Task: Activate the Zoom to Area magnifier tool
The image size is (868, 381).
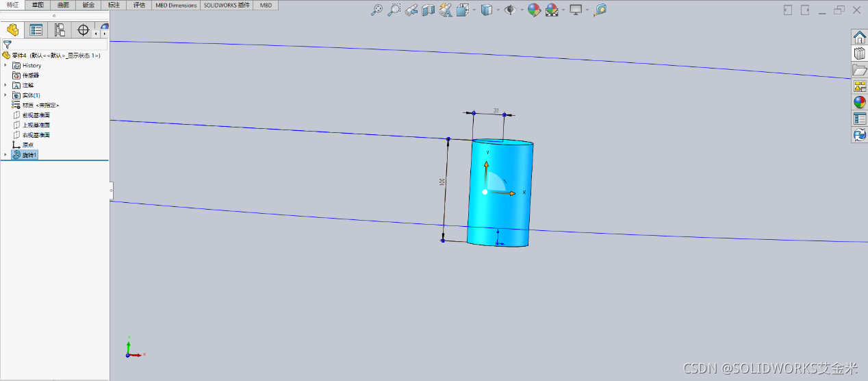Action: coord(394,10)
